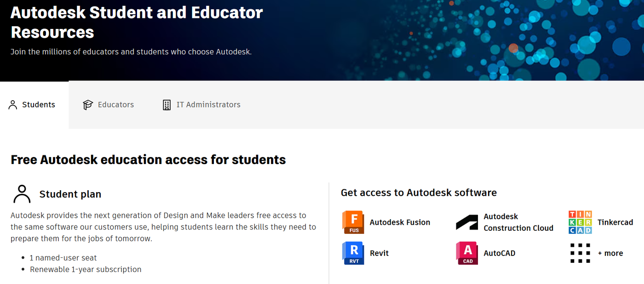Viewport: 644px width, 284px height.
Task: Click the Tinkercad colorful grid logo
Action: coord(581,222)
